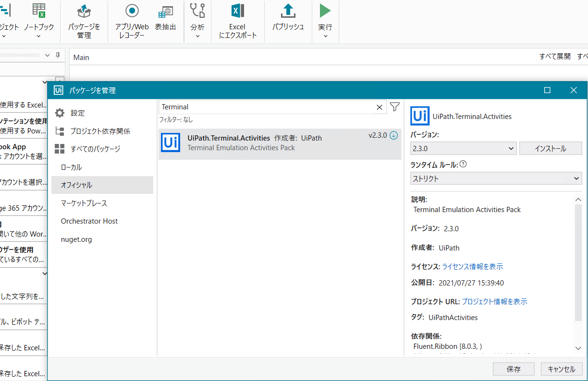This screenshot has height=381, width=588.
Task: Open Settings in Manage Packages
Action: 102,113
